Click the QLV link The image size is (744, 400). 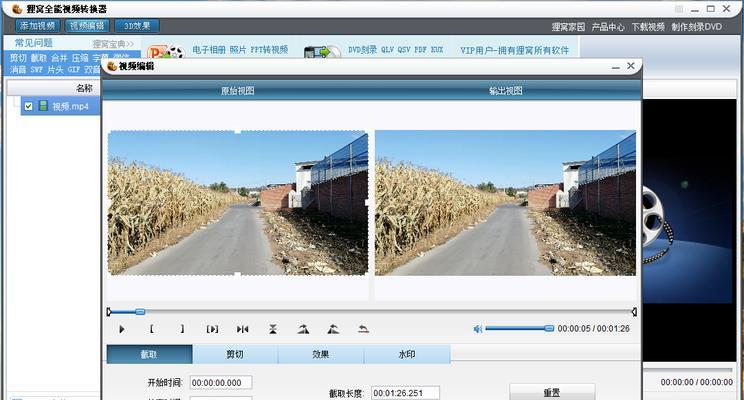click(x=387, y=49)
